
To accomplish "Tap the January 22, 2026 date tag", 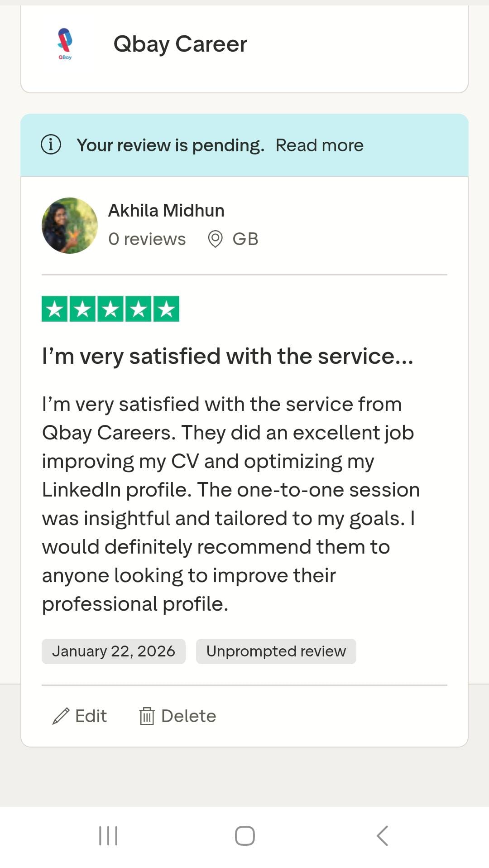I will (x=114, y=651).
